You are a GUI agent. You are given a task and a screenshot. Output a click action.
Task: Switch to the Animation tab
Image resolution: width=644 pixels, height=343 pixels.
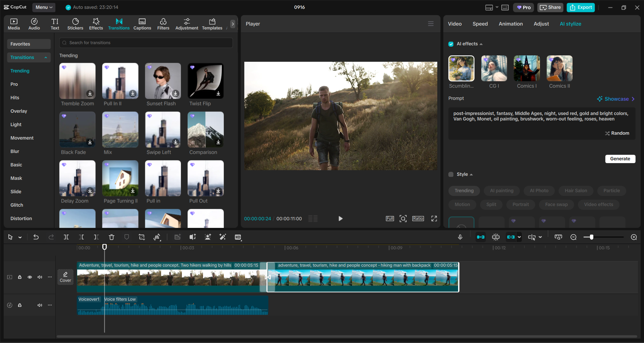510,24
